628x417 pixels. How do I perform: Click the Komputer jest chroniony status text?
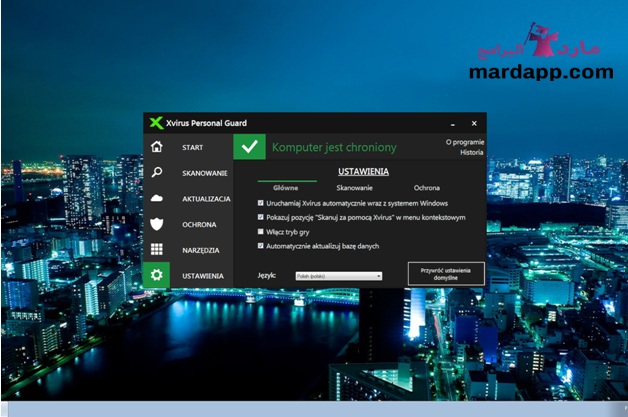tap(334, 147)
